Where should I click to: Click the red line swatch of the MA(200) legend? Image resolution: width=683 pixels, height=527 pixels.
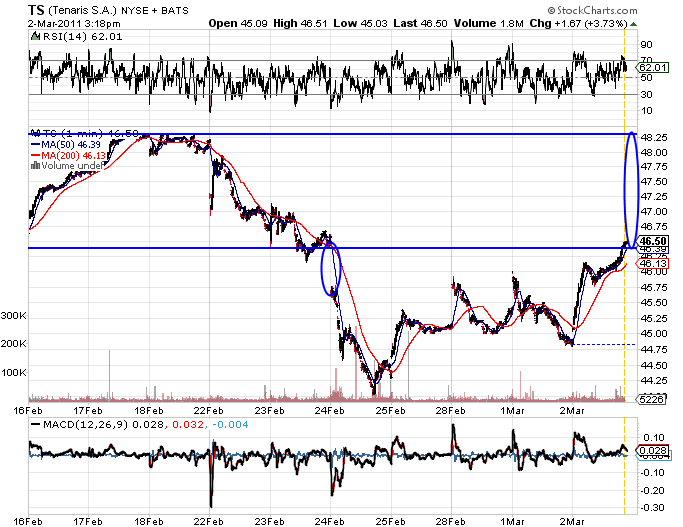click(35, 155)
